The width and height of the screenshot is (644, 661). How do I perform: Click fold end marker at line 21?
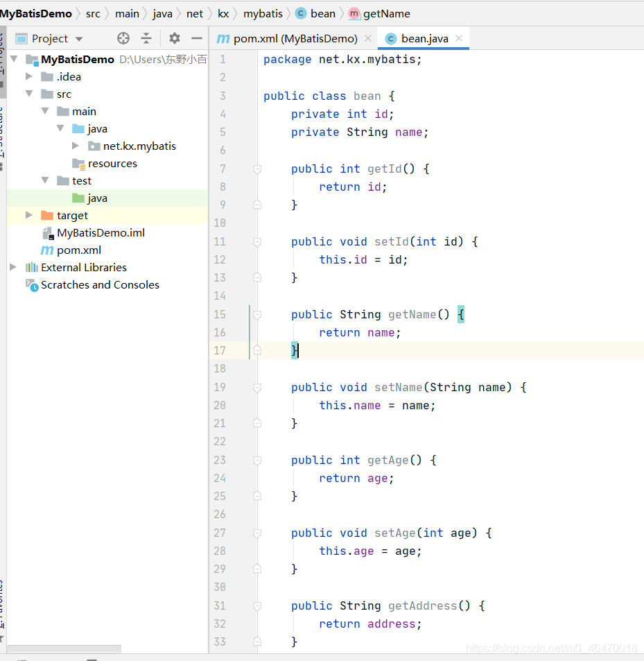point(257,423)
